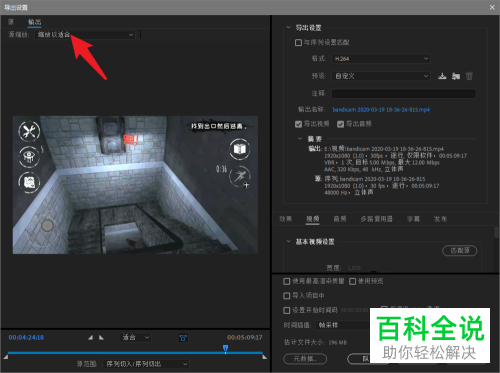
Task: Click the delete preset trash icon
Action: point(469,76)
